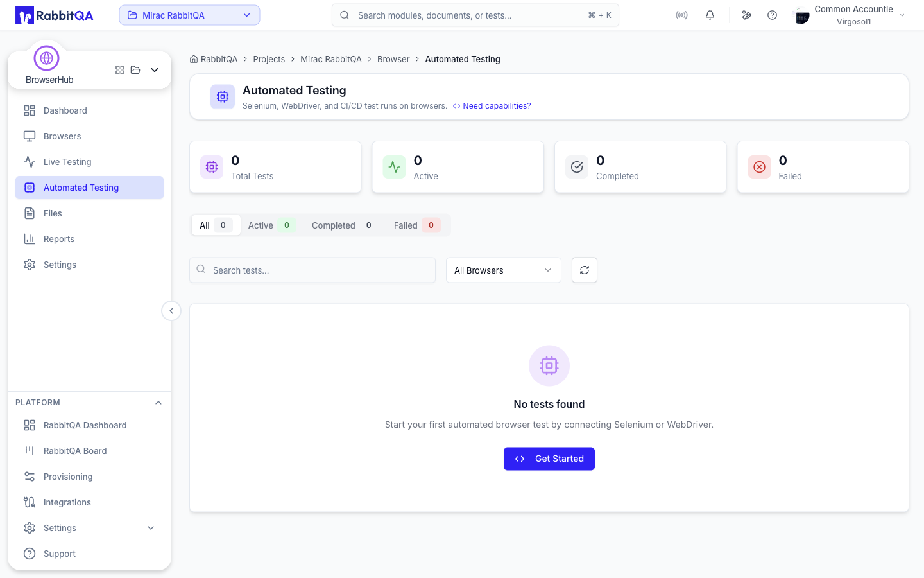
Task: Click the home icon in breadcrumb
Action: (194, 59)
